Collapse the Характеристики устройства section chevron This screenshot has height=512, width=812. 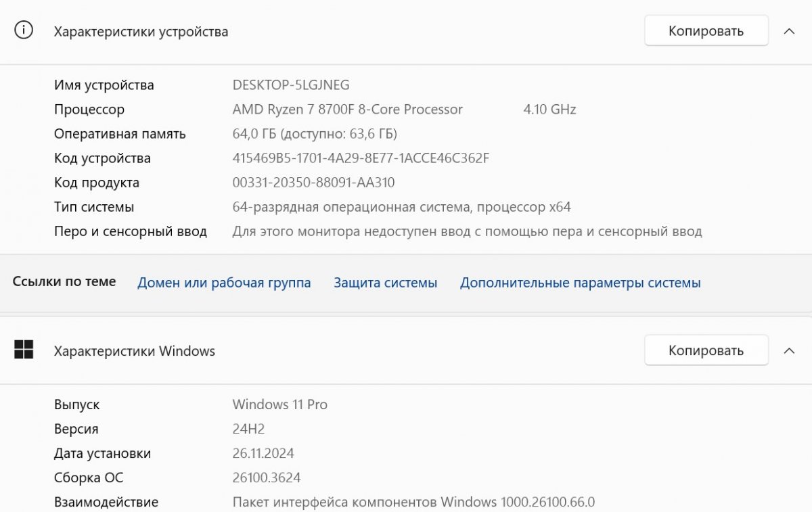click(x=789, y=31)
